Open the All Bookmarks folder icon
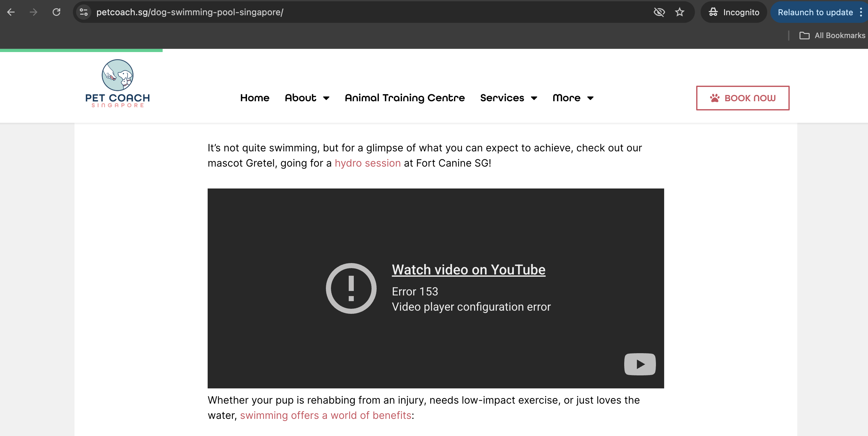The image size is (868, 436). pos(805,36)
